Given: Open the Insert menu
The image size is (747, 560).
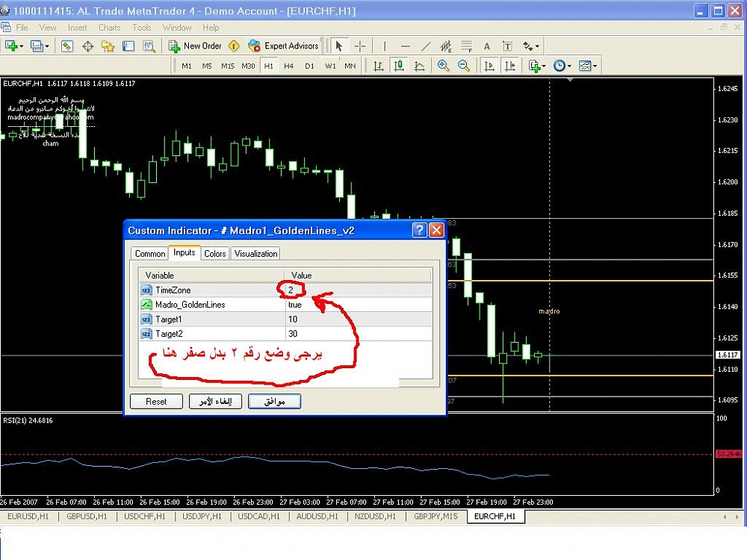Looking at the screenshot, I should click(x=77, y=28).
